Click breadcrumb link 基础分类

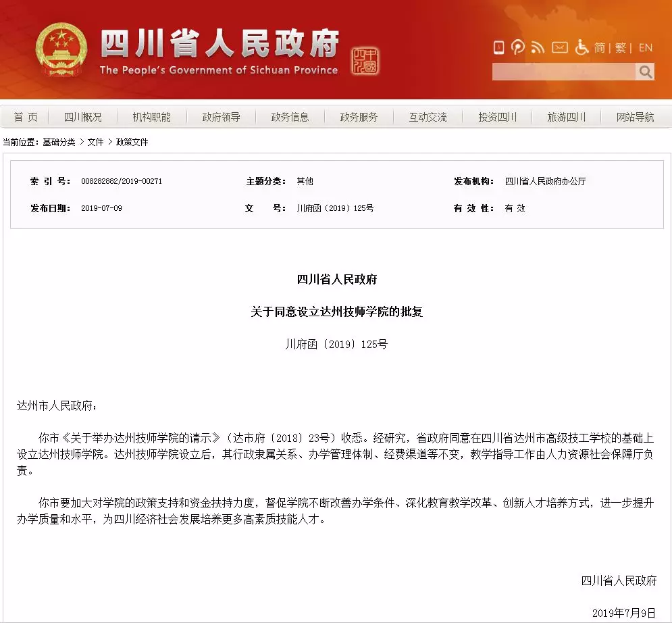point(59,142)
